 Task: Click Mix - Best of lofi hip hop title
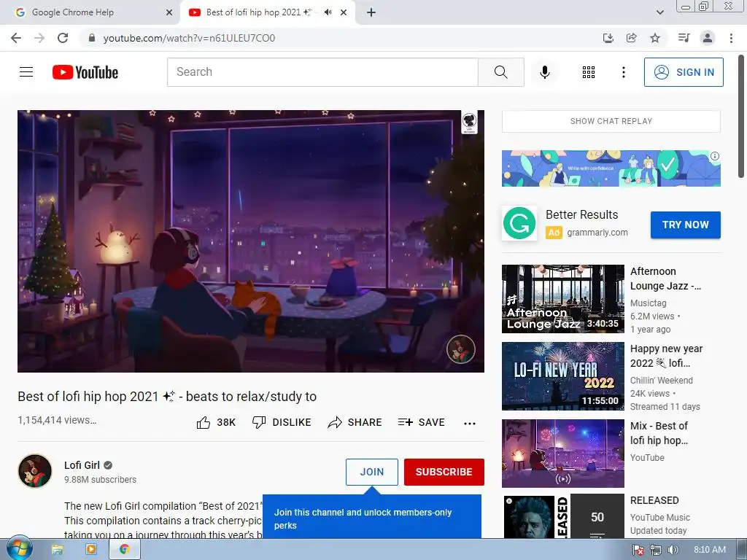pos(659,433)
